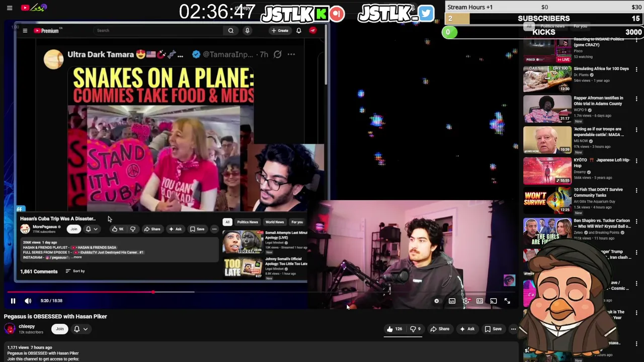The height and width of the screenshot is (362, 644).
Task: Click the '1,861 Comments' heading in the video
Action: click(39, 271)
